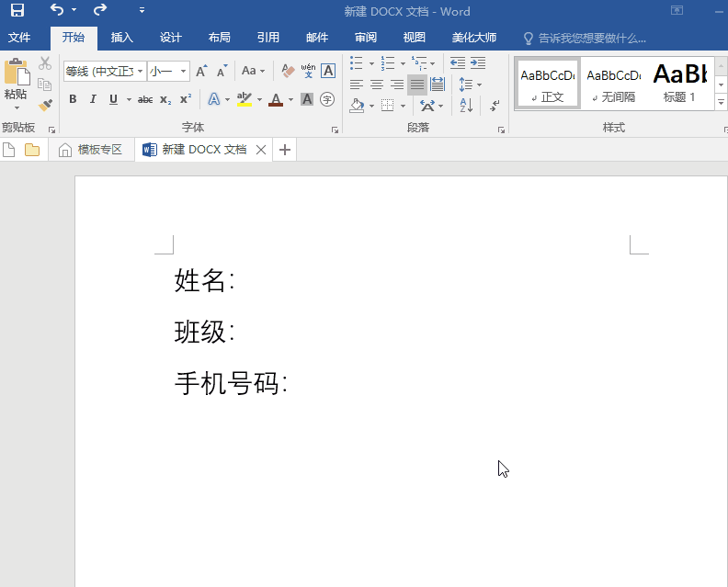The width and height of the screenshot is (728, 587).
Task: Click the Clear Formatting eraser icon
Action: 288,71
